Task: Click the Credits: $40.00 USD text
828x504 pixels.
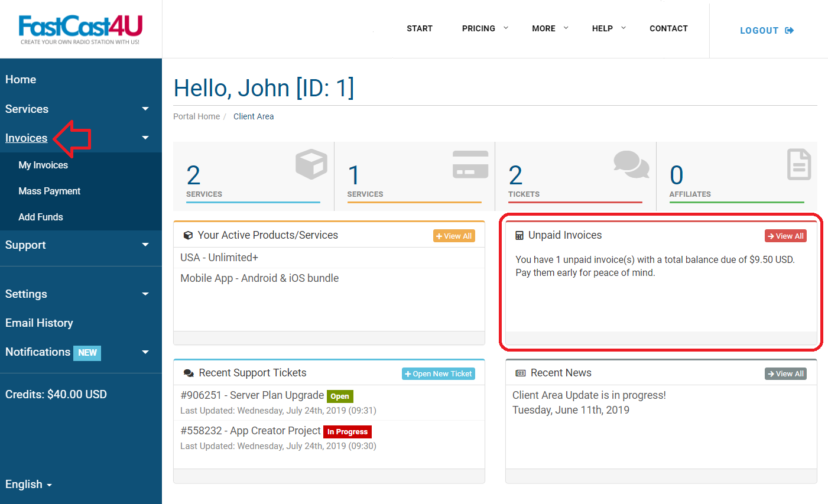Action: point(56,394)
